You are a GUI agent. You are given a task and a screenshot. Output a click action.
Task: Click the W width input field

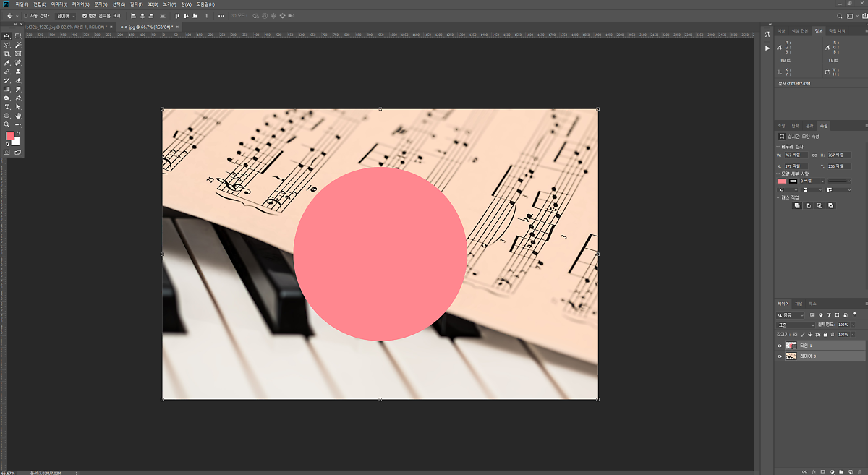point(796,155)
